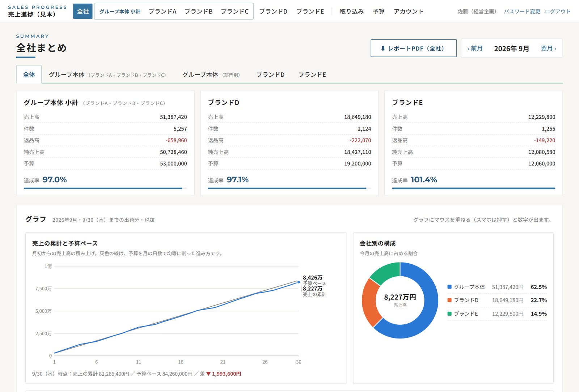
Task: Click the ログアウト link
Action: coord(558,11)
